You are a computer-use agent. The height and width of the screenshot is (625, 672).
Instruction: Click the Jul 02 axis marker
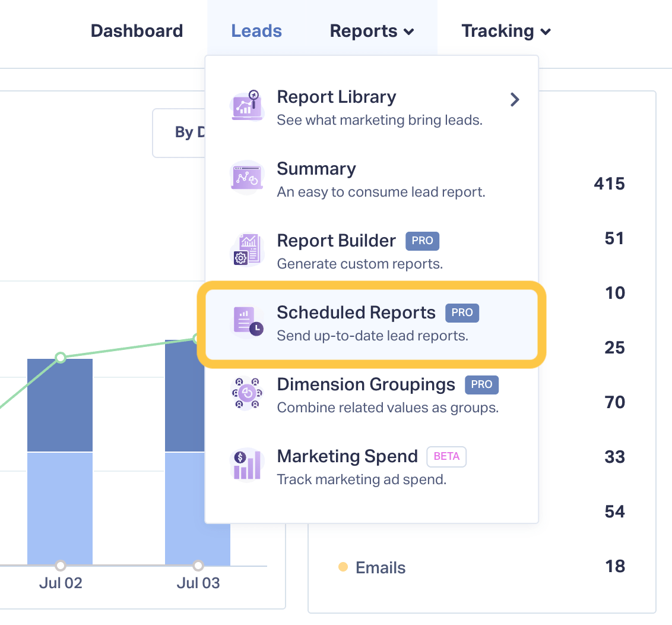point(61,566)
